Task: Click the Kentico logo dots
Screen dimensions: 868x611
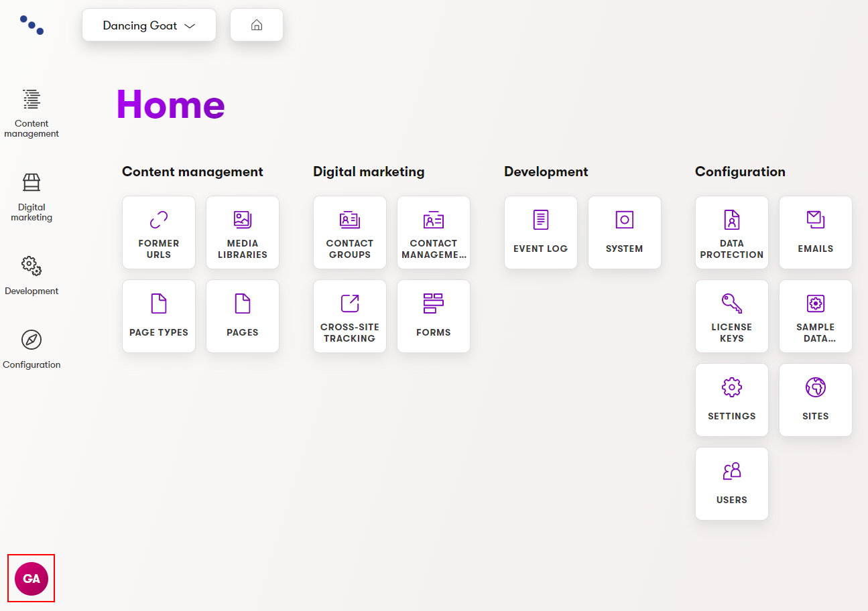Action: coord(32,25)
